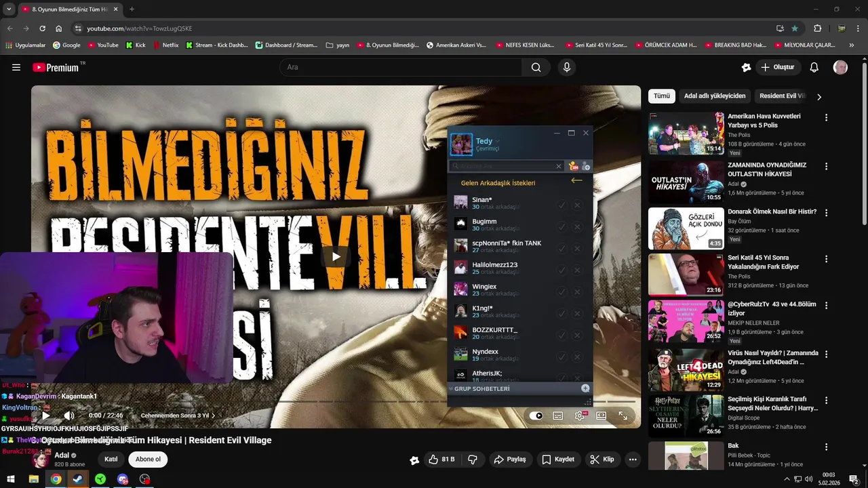868x488 pixels.
Task: Open Steam from the Windows taskbar
Action: coord(78,479)
